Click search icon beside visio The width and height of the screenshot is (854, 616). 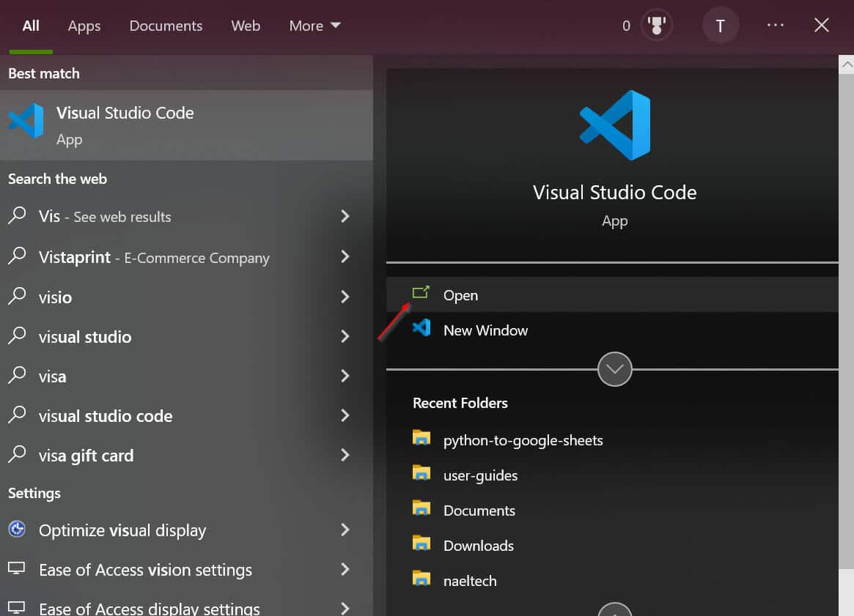(x=17, y=295)
